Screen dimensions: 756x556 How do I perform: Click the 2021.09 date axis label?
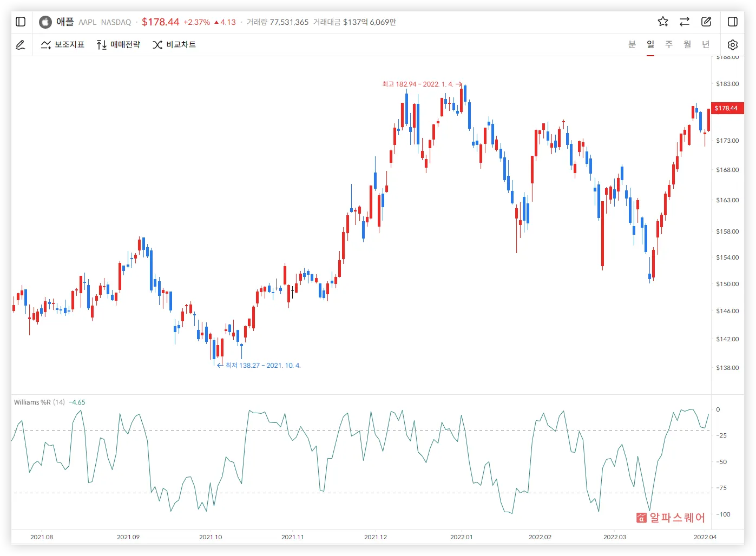[128, 537]
